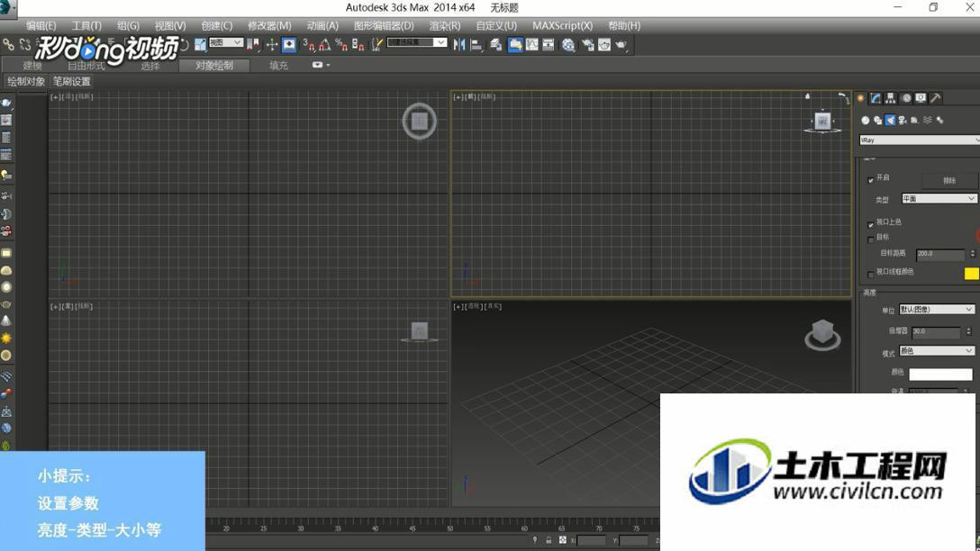Click the 倍增器 input field showing 30.0
The image size is (980, 551).
coord(936,331)
